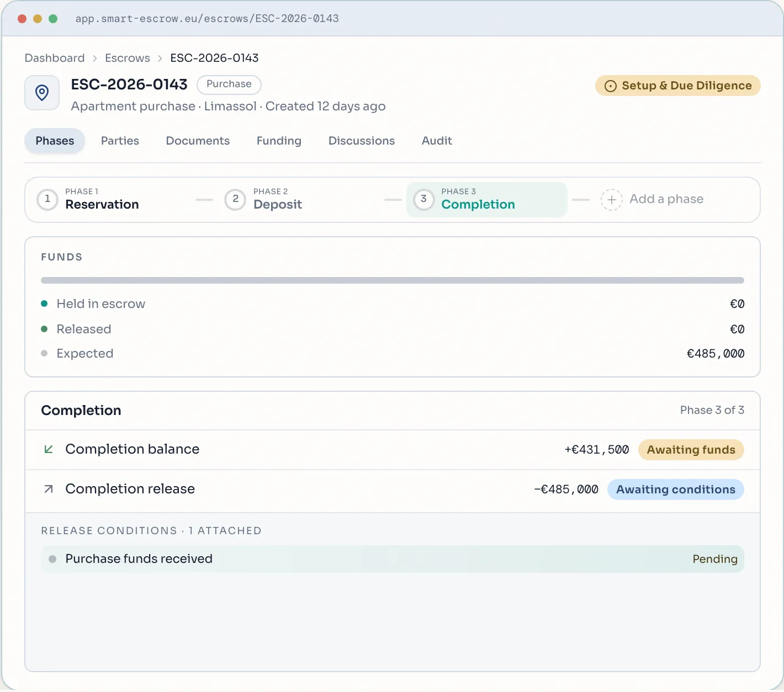Switch to the Phases tab

(x=55, y=141)
